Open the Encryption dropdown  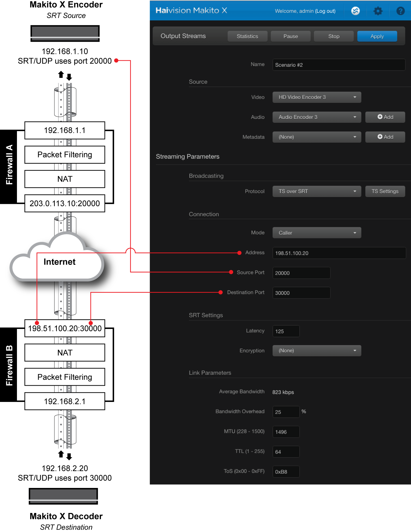pyautogui.click(x=317, y=351)
